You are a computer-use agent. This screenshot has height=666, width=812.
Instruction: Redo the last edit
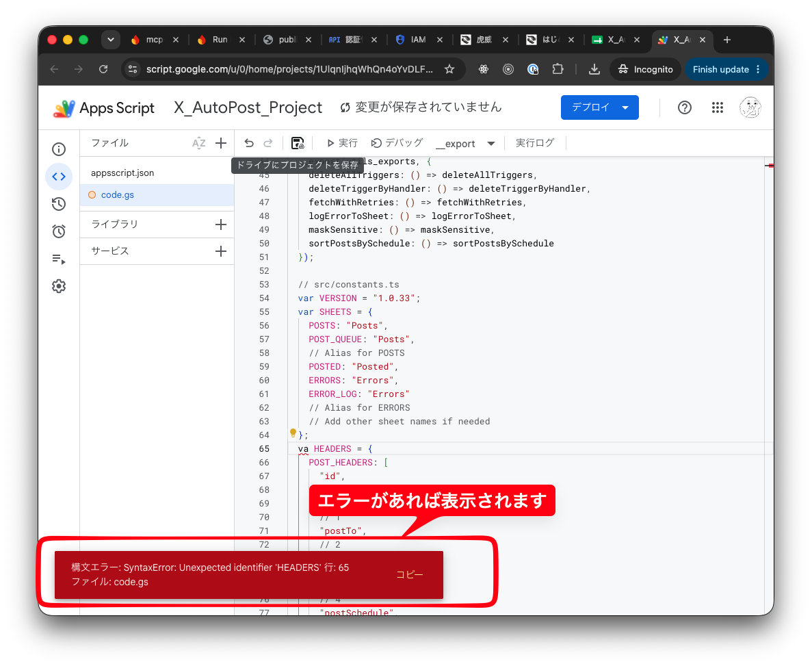coord(268,143)
